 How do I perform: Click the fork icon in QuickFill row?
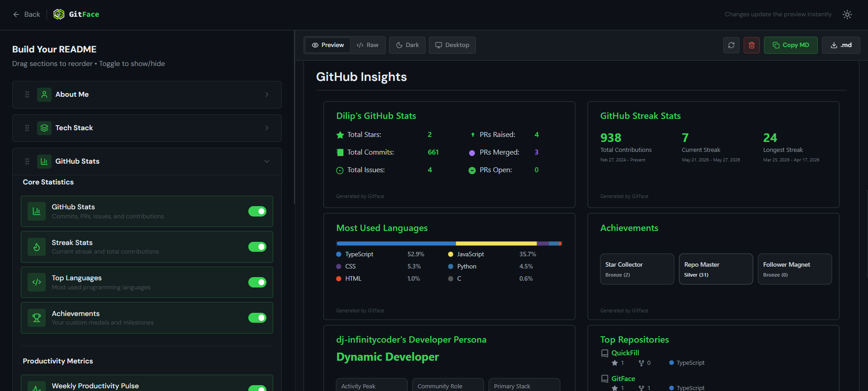(x=641, y=363)
